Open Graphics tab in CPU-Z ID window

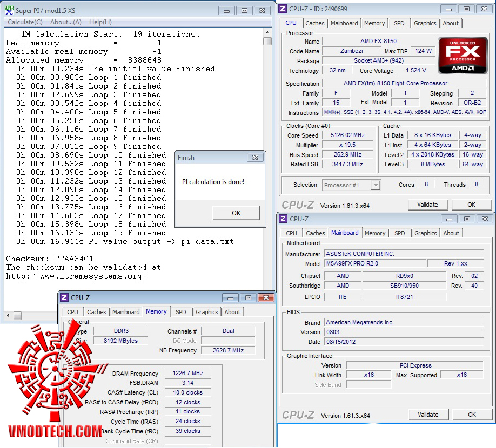pyautogui.click(x=425, y=23)
